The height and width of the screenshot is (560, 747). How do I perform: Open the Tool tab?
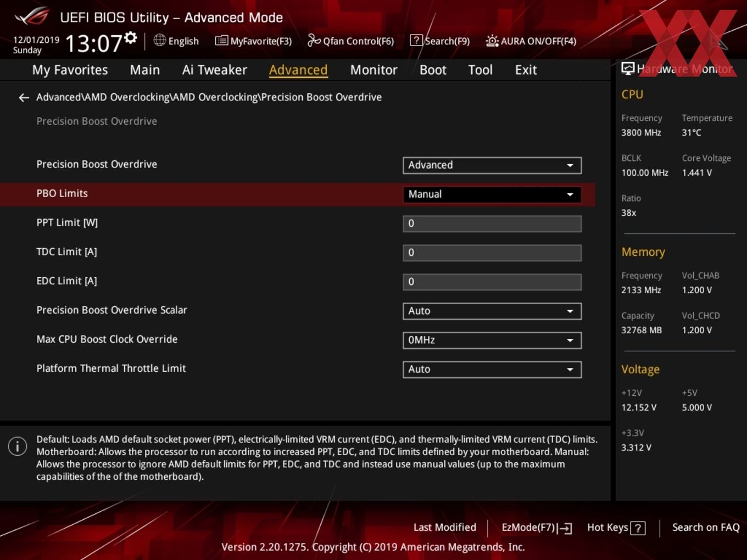[x=480, y=70]
